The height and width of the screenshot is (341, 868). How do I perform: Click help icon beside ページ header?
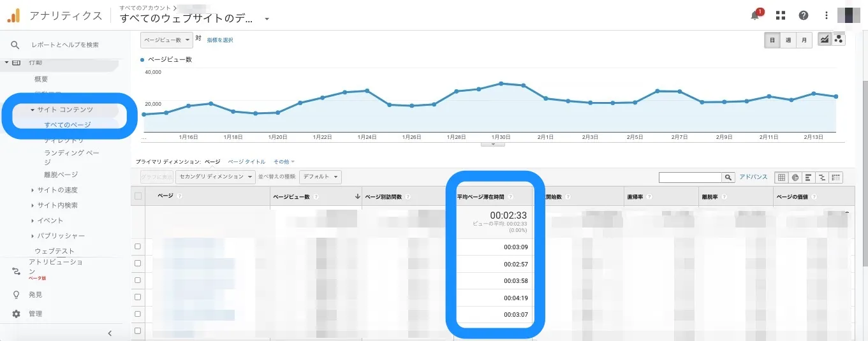(180, 196)
